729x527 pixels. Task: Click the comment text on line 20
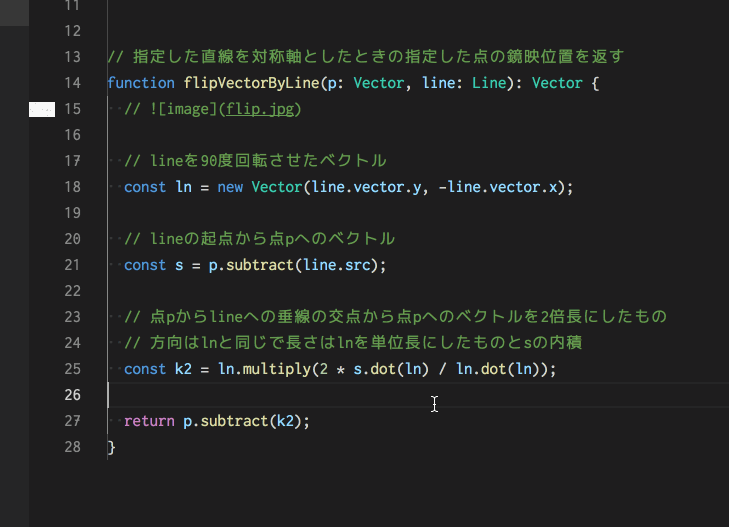coord(258,239)
